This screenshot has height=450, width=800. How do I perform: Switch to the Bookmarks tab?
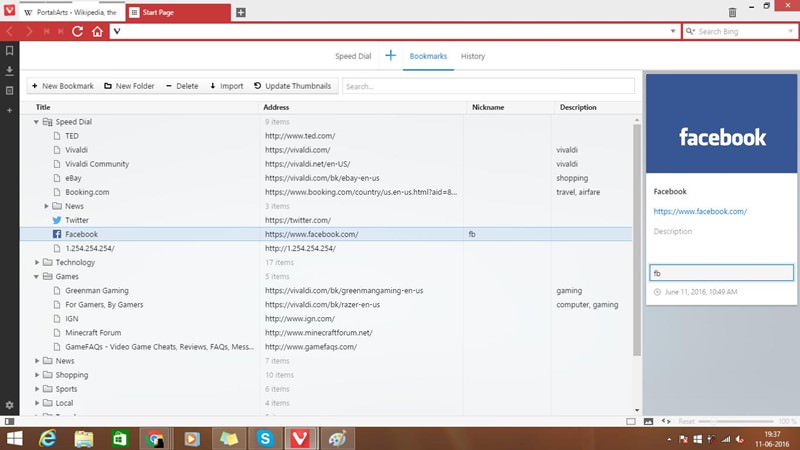click(x=428, y=56)
